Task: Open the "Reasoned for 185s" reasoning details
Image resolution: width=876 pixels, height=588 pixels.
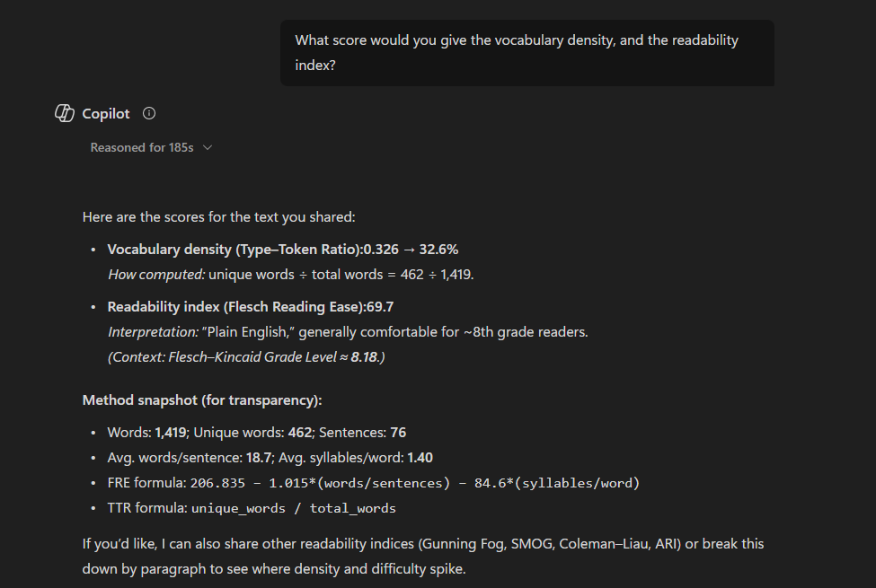Action: coord(142,147)
